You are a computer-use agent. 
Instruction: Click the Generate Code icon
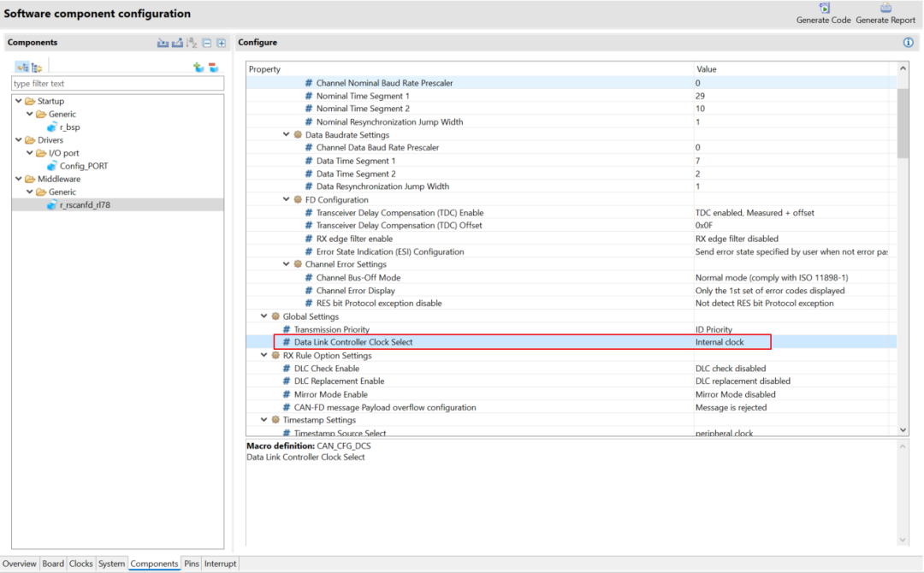point(823,9)
